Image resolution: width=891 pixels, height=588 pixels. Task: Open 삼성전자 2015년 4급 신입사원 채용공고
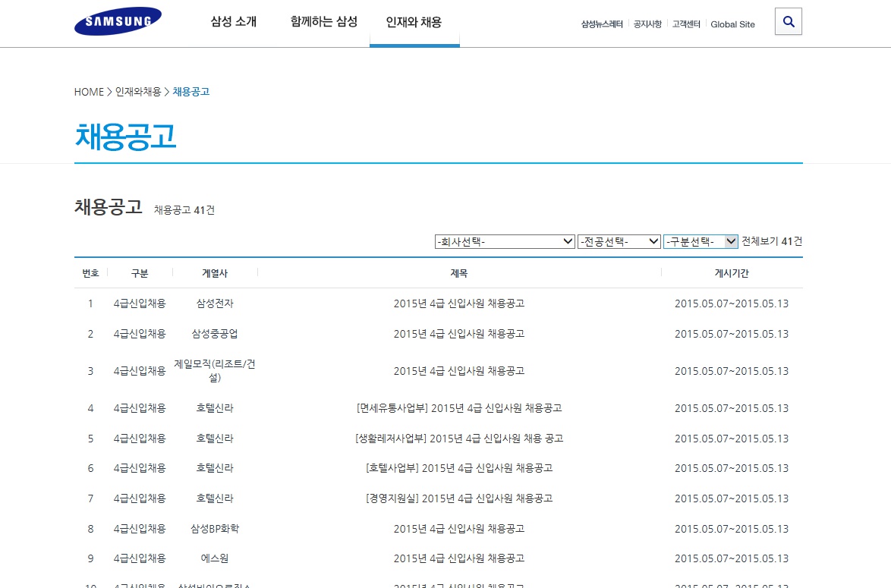458,303
